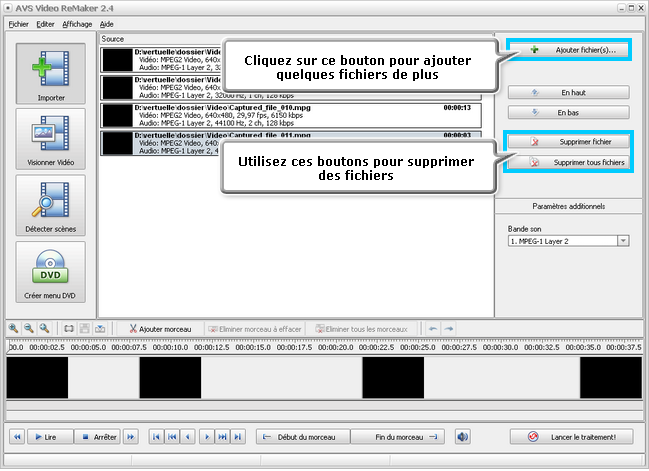The image size is (649, 471).
Task: Zoom in on the timeline
Action: point(13,329)
